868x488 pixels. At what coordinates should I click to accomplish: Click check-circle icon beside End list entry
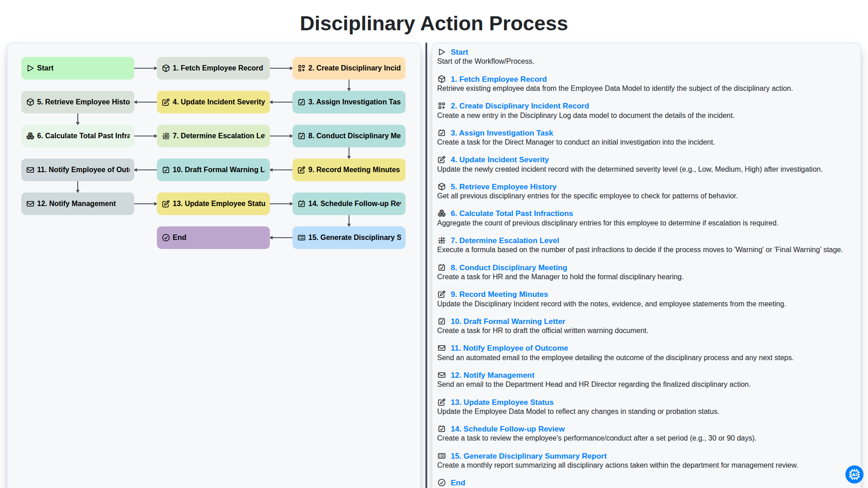[x=442, y=483]
